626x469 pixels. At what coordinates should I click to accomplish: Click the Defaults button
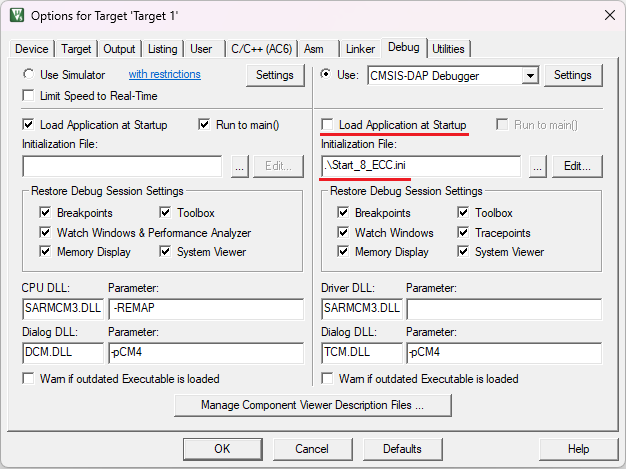(x=401, y=449)
